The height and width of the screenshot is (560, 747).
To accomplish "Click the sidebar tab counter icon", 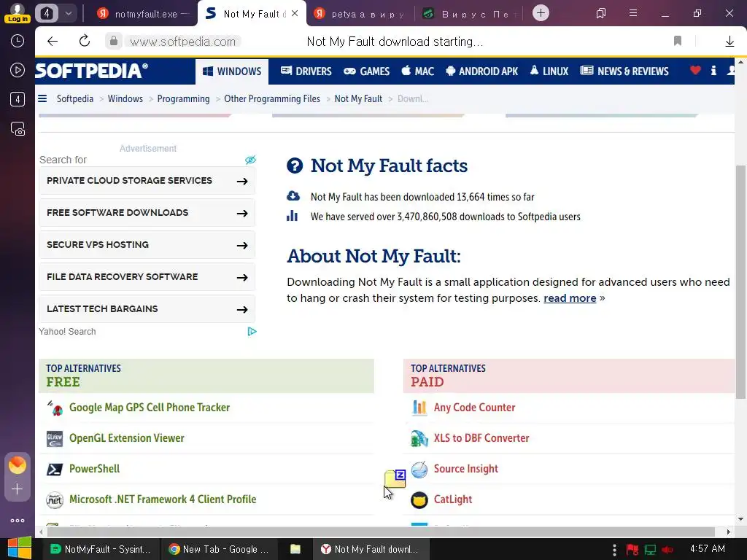I will pyautogui.click(x=18, y=99).
